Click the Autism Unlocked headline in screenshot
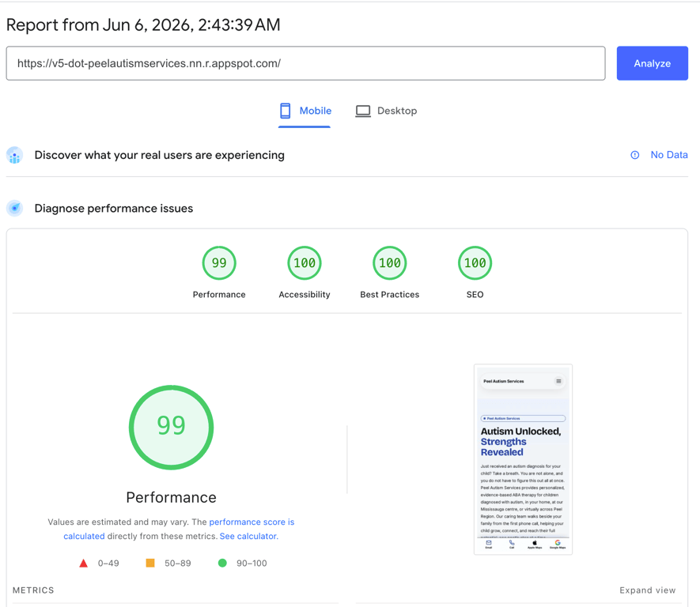700x607 pixels. 521,442
